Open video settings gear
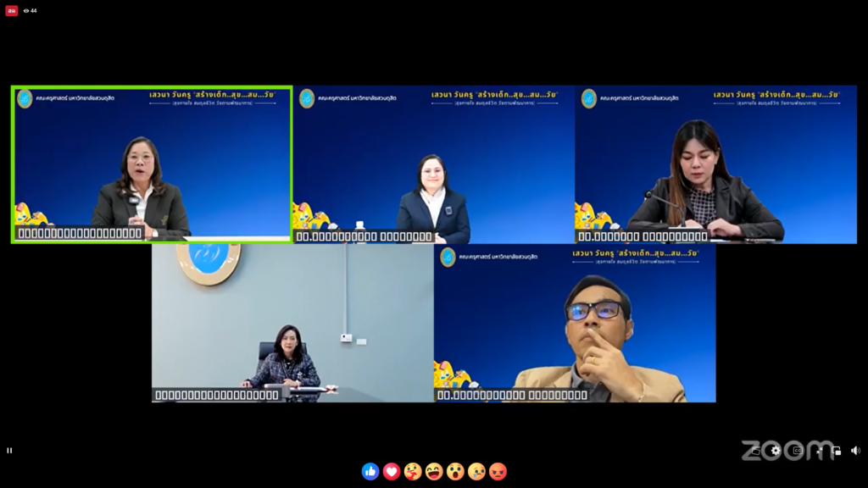This screenshot has width=868, height=488. point(776,451)
